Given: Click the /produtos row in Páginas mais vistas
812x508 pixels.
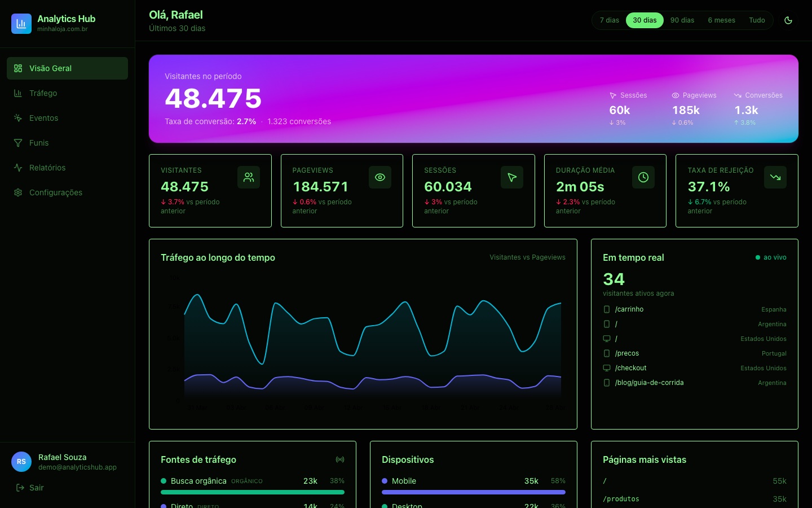Looking at the screenshot, I should click(695, 499).
